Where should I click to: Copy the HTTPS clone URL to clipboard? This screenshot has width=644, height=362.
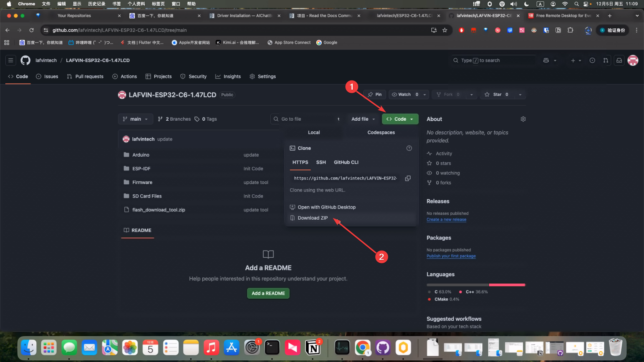(408, 178)
